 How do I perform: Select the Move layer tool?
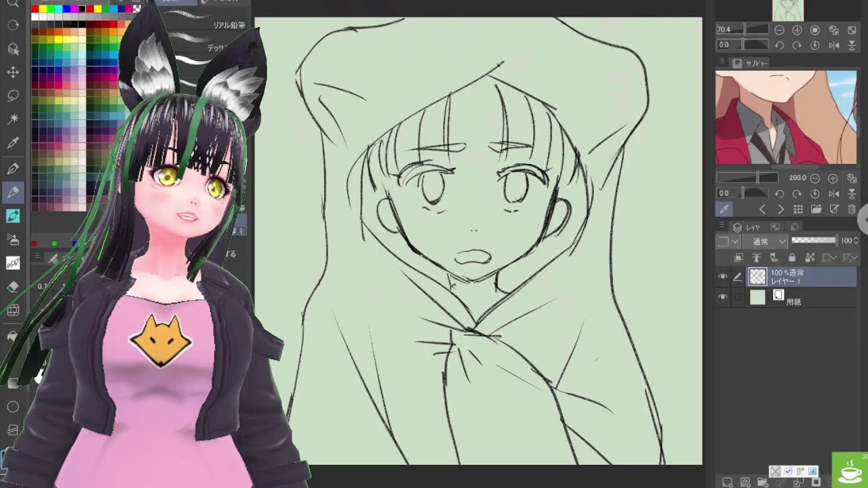point(12,72)
